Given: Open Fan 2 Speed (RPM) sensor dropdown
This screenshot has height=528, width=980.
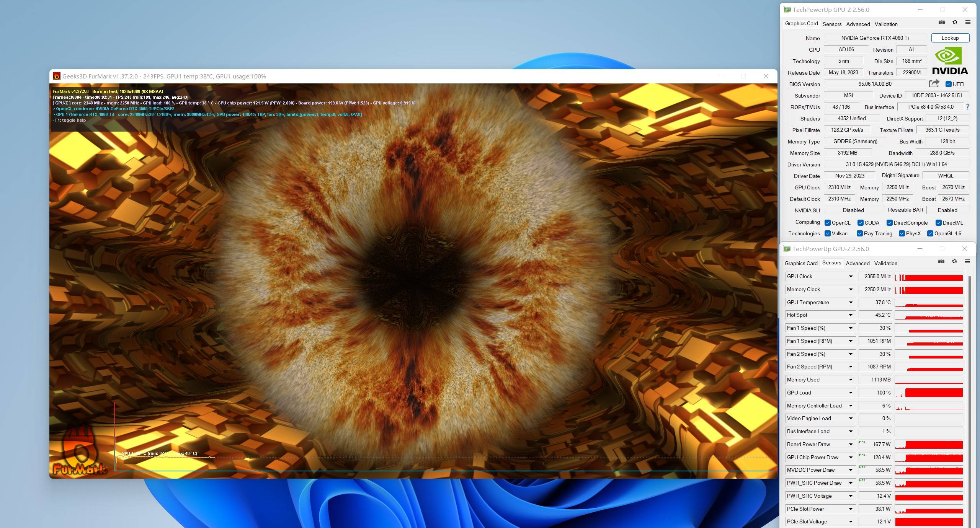Looking at the screenshot, I should click(851, 367).
